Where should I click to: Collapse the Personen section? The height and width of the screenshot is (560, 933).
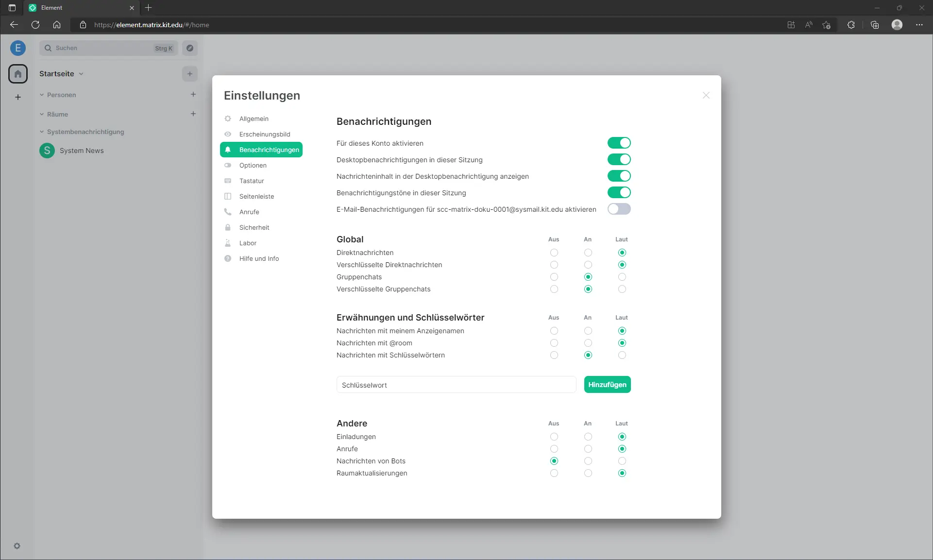42,95
